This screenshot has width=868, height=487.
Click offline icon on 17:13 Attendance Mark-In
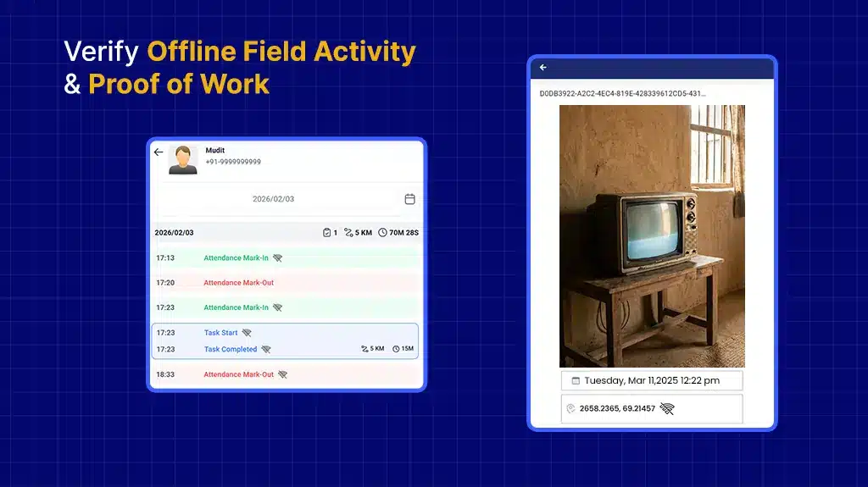277,257
